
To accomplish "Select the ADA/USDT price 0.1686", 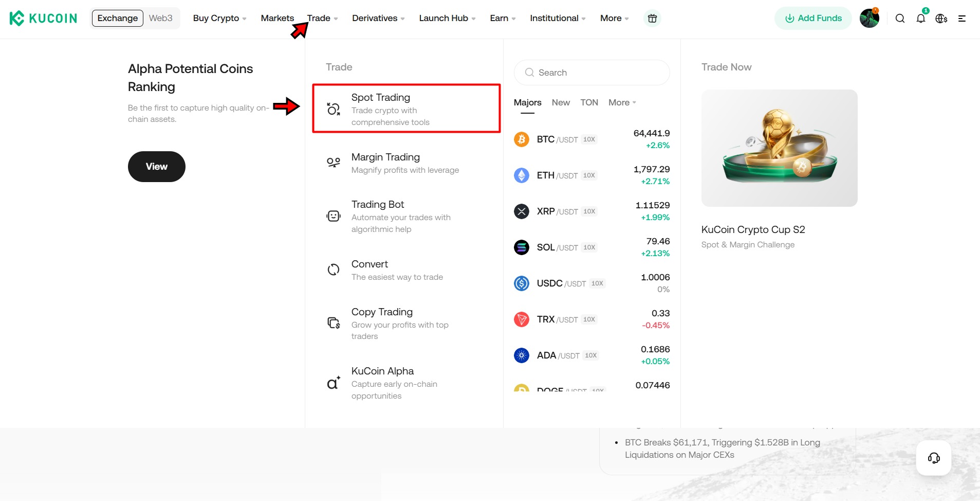I will click(655, 349).
